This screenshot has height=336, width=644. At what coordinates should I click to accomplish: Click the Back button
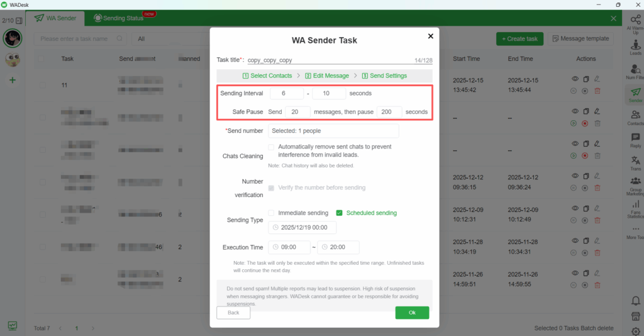point(233,313)
